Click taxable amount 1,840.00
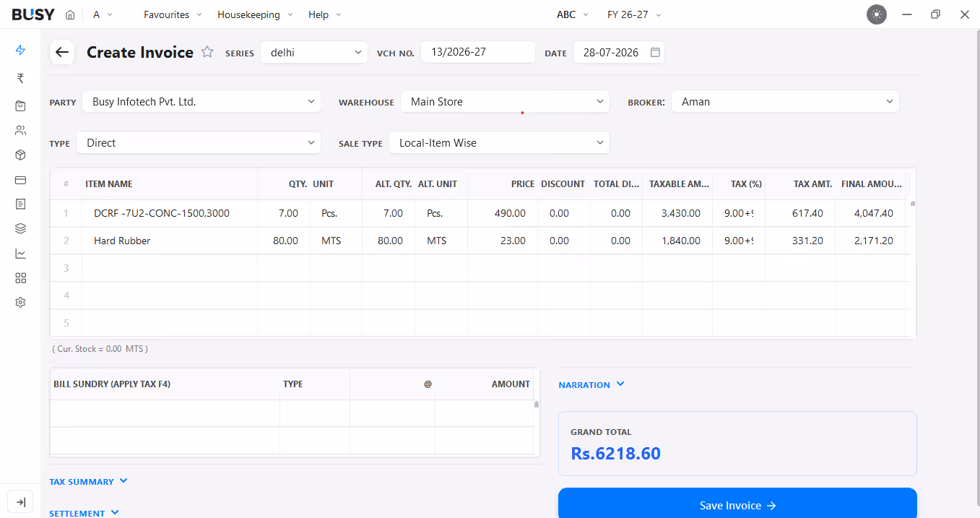This screenshot has height=518, width=980. coord(677,241)
